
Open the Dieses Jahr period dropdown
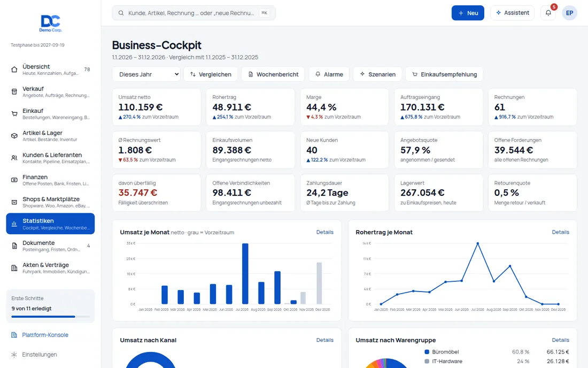(146, 74)
